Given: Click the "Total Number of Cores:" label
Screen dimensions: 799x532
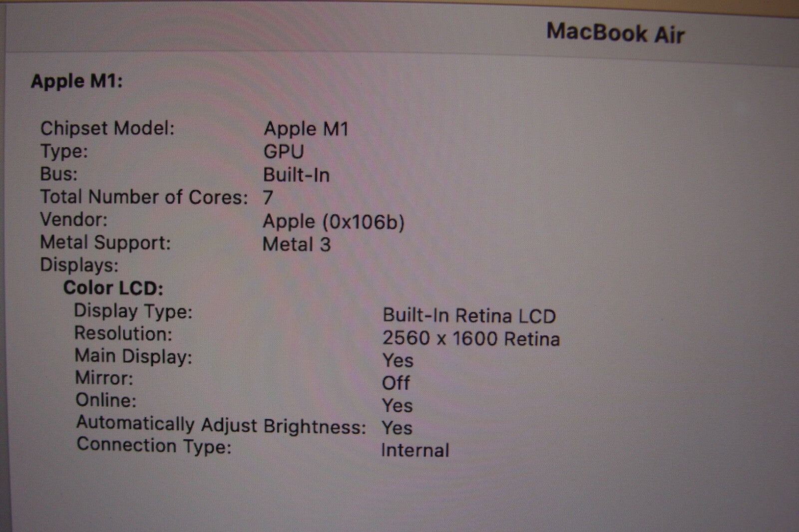Looking at the screenshot, I should coord(144,197).
